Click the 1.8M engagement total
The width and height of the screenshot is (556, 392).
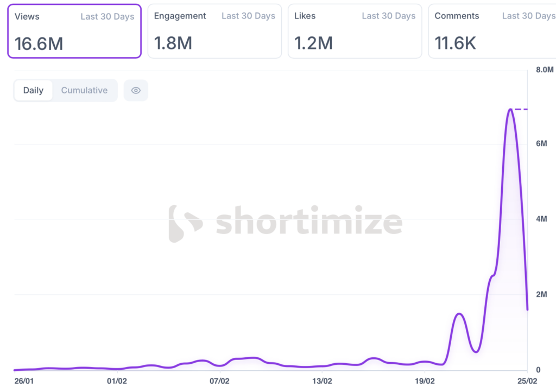(173, 43)
